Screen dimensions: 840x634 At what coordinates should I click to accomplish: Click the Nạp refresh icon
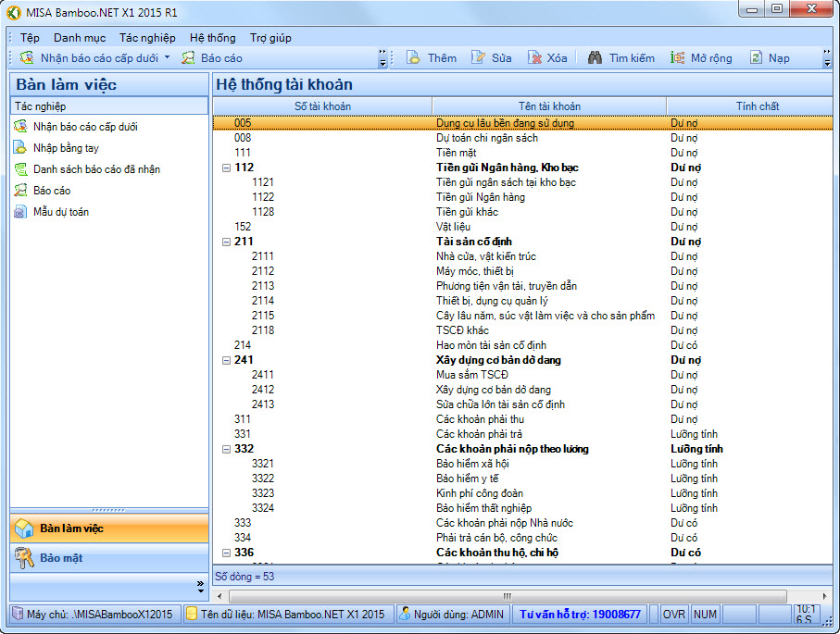(756, 57)
